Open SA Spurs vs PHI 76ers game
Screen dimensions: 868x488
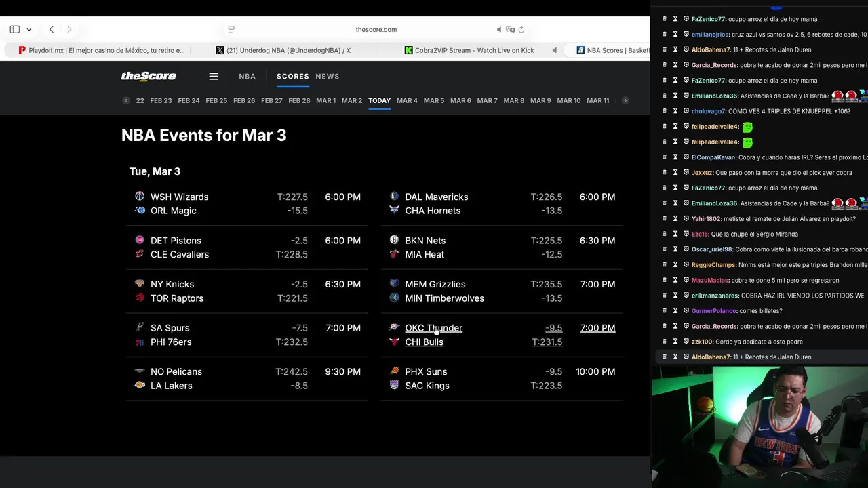248,335
